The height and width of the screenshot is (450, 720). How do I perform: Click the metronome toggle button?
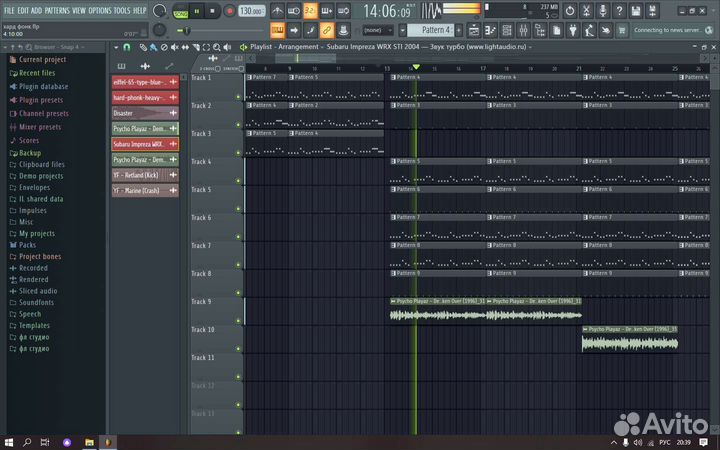point(277,11)
